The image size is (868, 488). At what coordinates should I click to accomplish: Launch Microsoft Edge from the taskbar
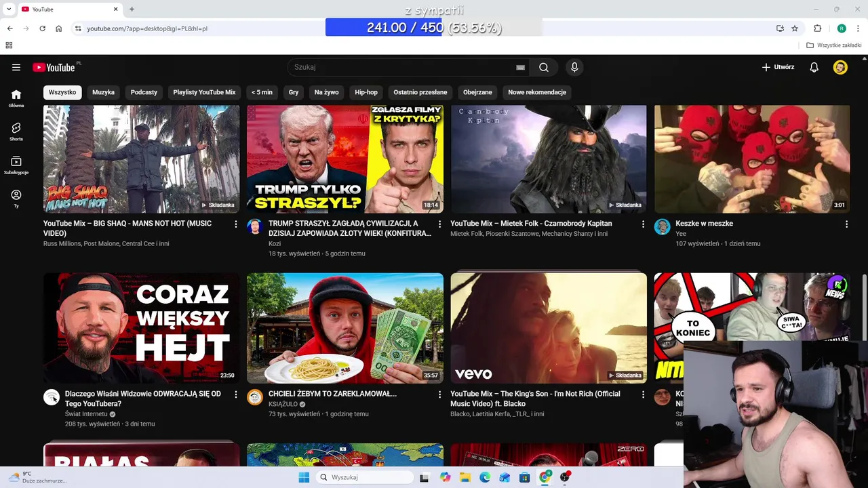coord(485,477)
